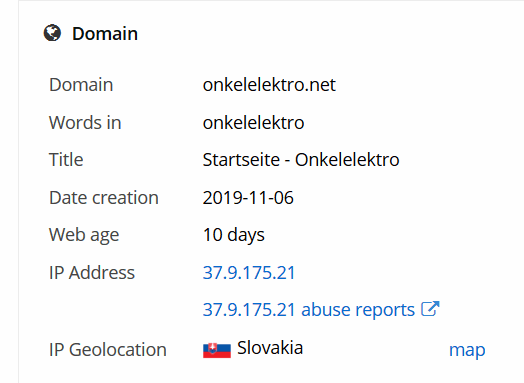Click the onkelelektro words value
The height and width of the screenshot is (383, 524).
click(253, 122)
